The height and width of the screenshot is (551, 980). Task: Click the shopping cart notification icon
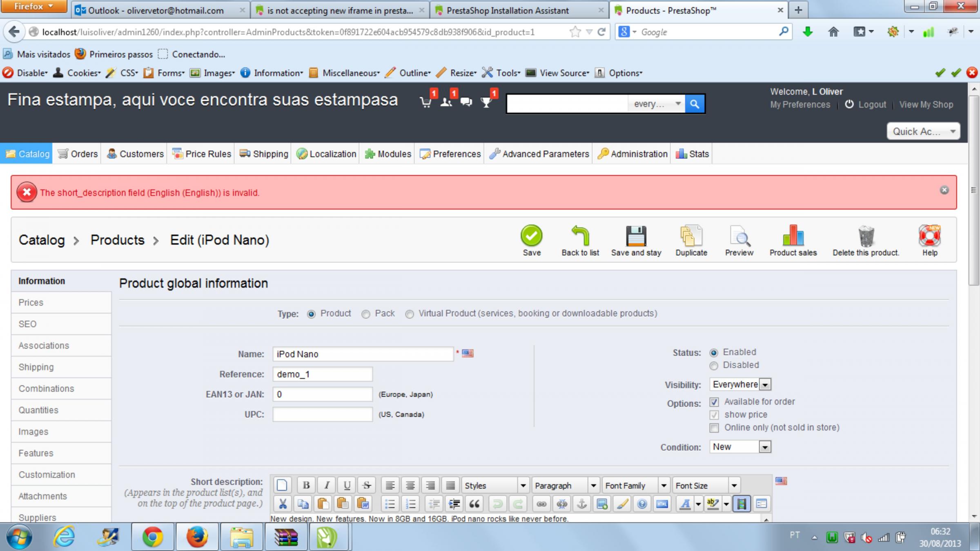(x=426, y=102)
